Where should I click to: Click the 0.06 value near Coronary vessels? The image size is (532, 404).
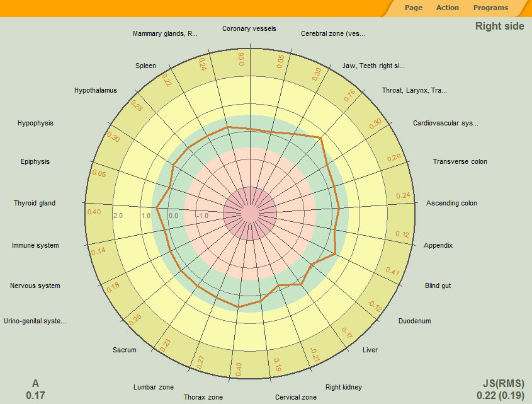coord(241,59)
